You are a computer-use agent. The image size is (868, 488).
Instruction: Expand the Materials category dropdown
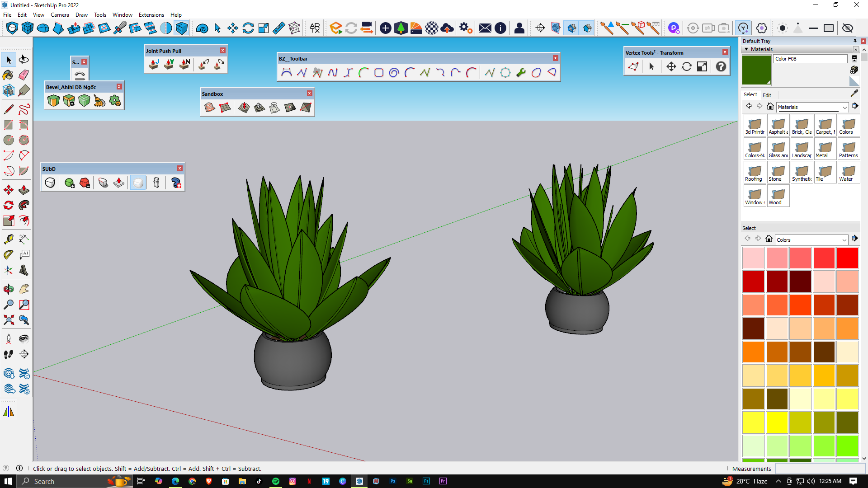click(x=844, y=107)
